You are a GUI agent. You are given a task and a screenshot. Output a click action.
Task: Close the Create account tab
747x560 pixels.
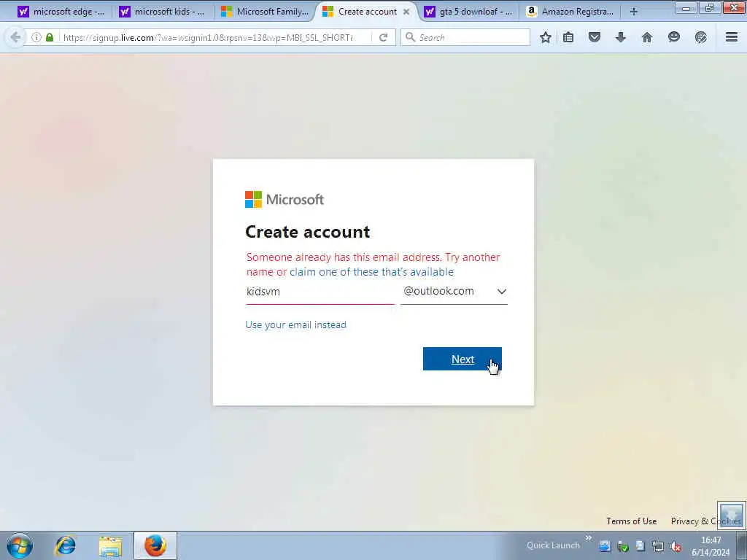pos(406,12)
